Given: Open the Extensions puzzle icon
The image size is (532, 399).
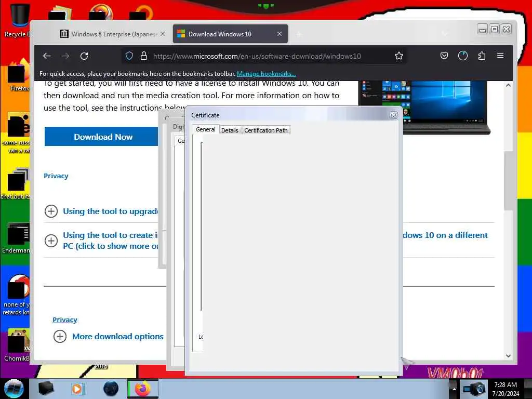Looking at the screenshot, I should click(x=482, y=56).
